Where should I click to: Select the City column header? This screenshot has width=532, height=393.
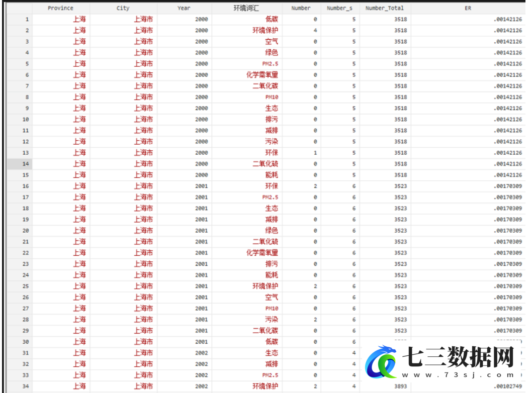[x=123, y=8]
